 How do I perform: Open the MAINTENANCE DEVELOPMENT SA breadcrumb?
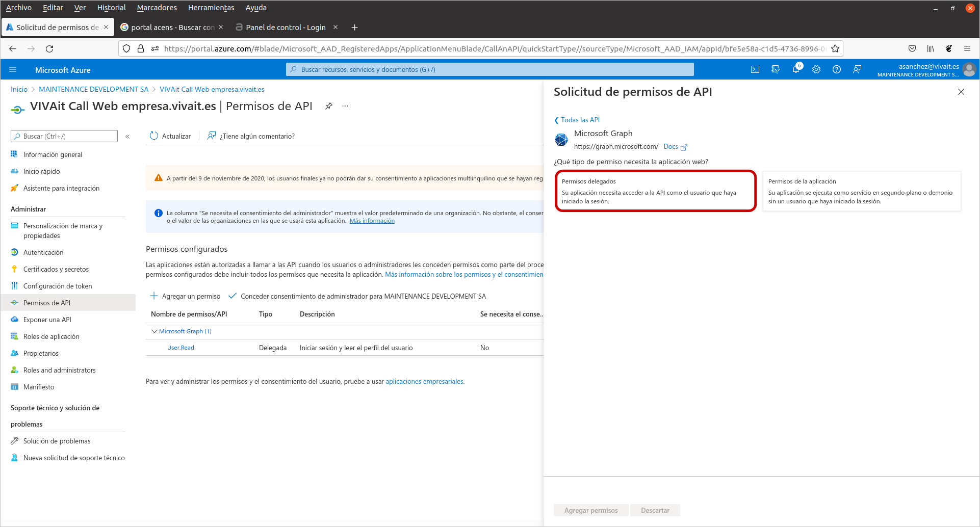[94, 89]
